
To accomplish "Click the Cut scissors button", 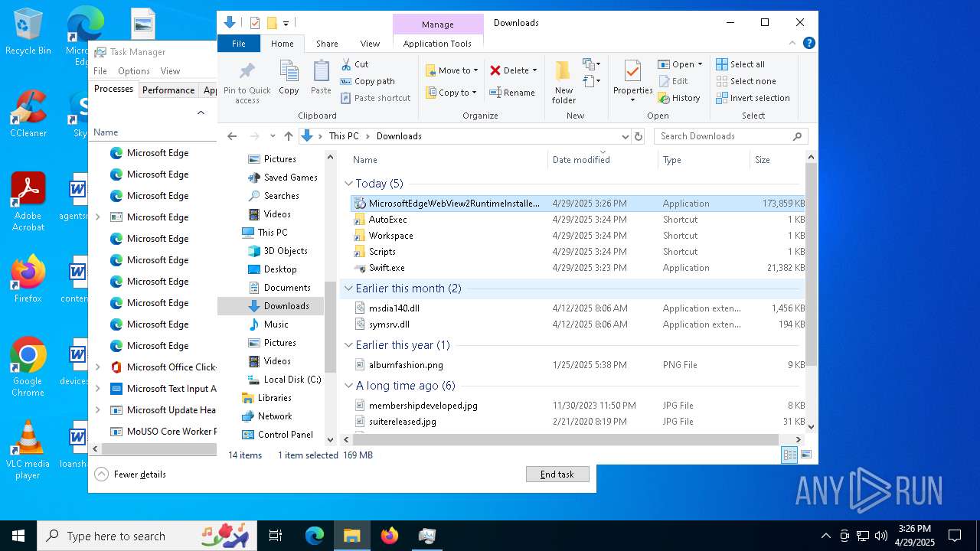I will pyautogui.click(x=354, y=64).
